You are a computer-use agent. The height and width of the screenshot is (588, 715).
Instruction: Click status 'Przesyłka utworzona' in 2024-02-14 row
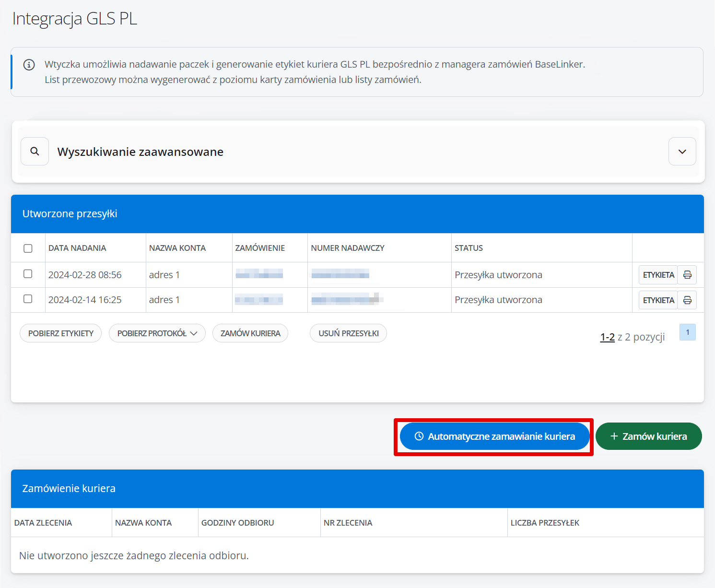498,300
